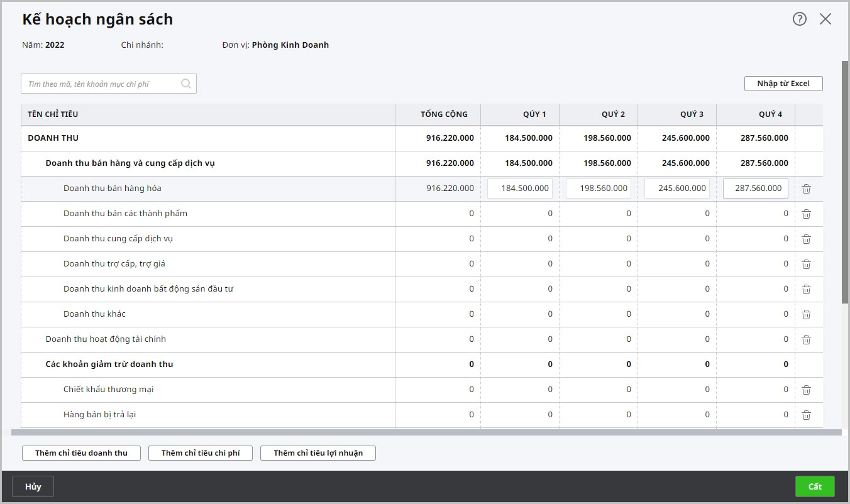Delete the Doanh thu hoạt động tài chính row
Screen dimensions: 850x504
pyautogui.click(x=806, y=339)
